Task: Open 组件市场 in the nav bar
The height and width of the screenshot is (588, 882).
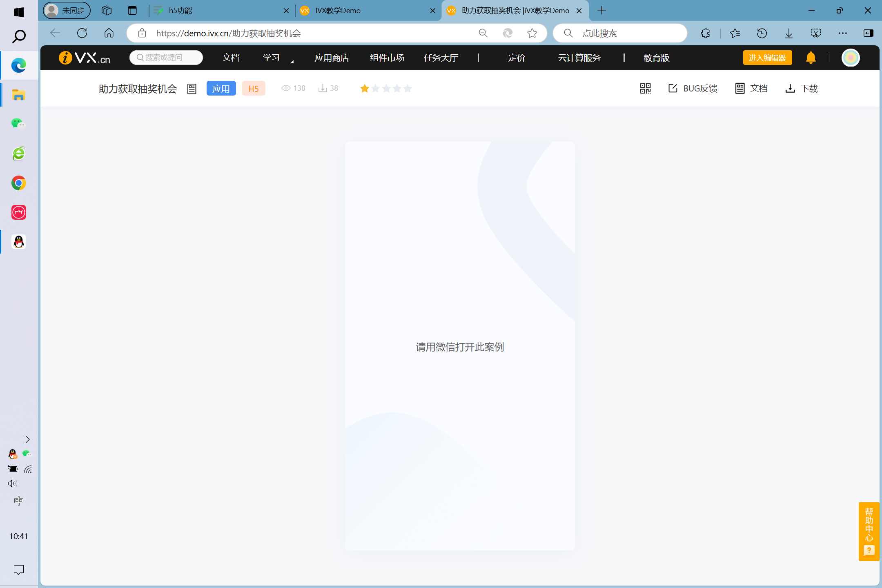Action: [x=387, y=58]
